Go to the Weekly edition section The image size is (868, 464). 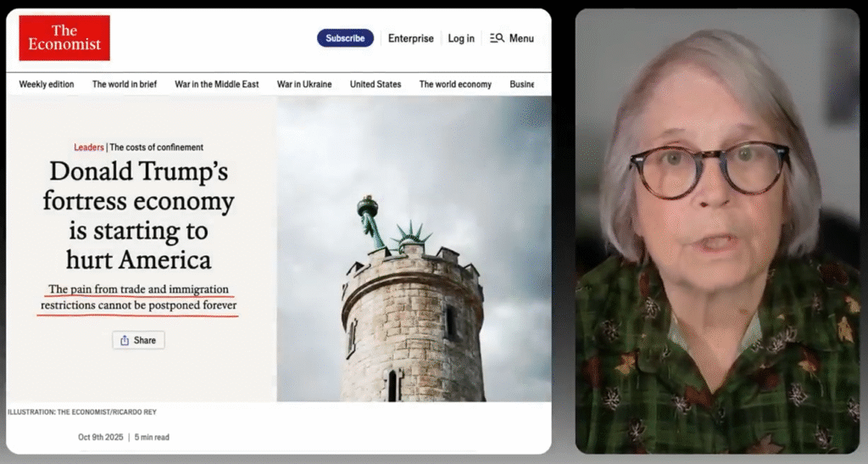coord(47,84)
